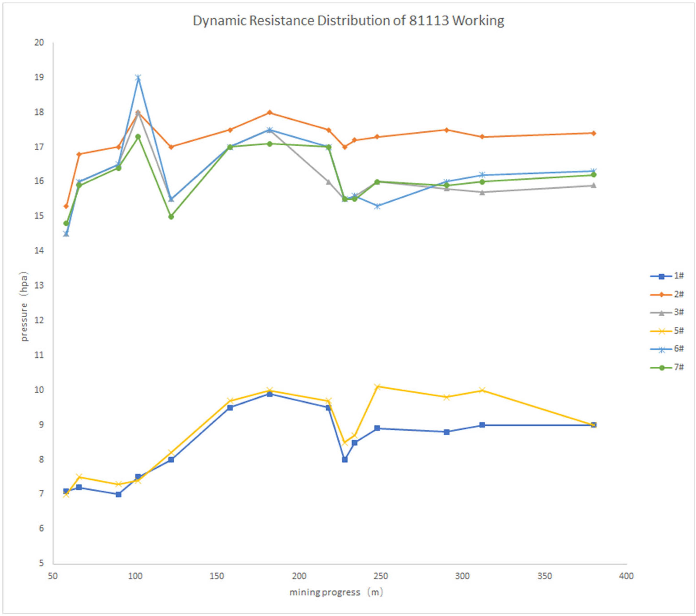Click the 5# legend cross marker

(662, 331)
